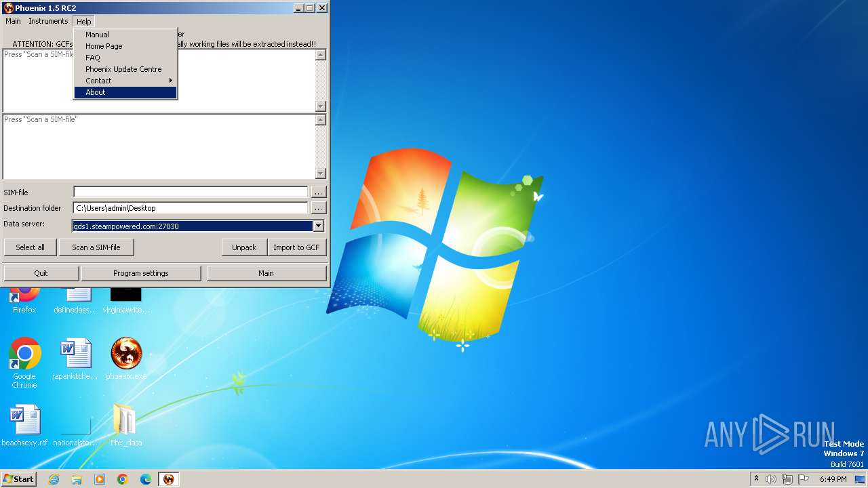Click the Select all button
This screenshot has height=488, width=868.
[31, 247]
